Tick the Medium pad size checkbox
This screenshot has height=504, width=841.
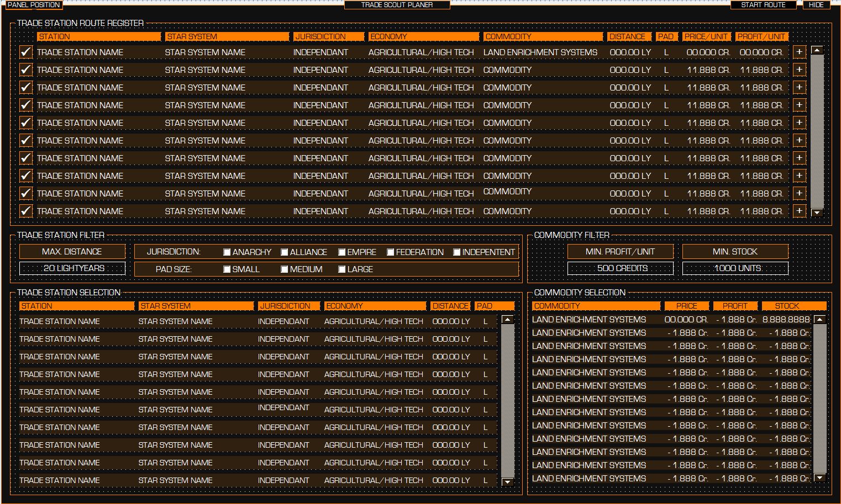(x=284, y=269)
